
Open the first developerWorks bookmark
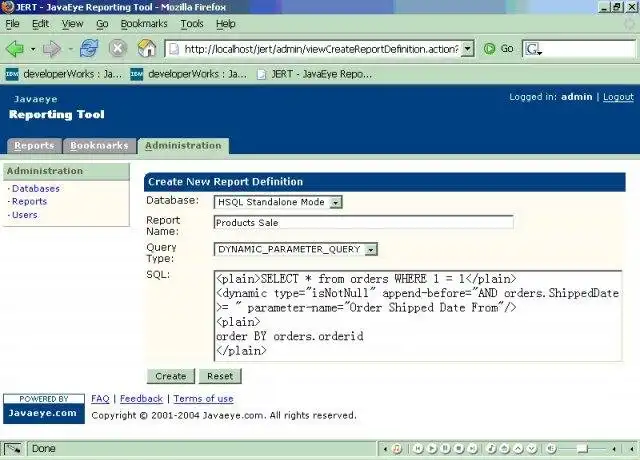click(64, 74)
